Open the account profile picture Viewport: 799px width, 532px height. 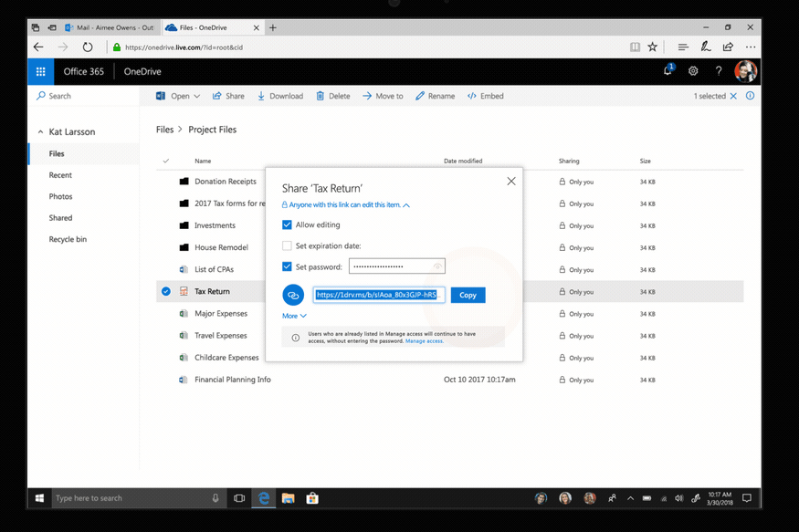745,71
